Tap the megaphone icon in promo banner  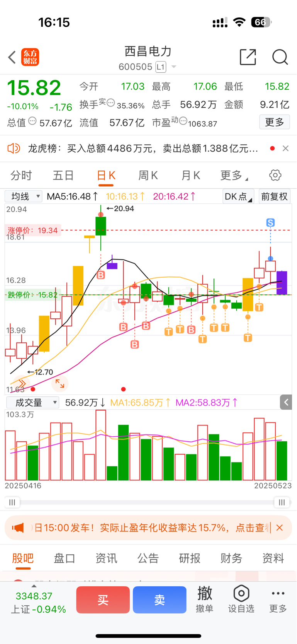point(18,528)
